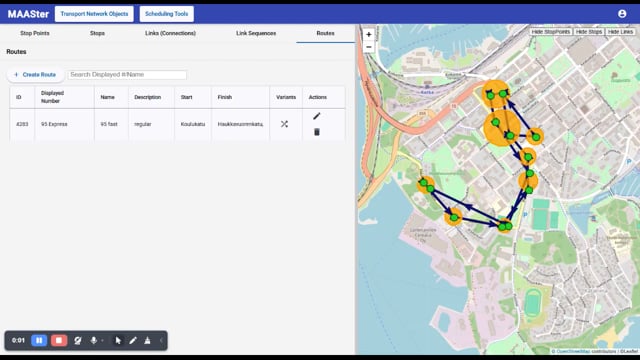Viewport: 640px width, 360px height.
Task: Expand the microphone options dropdown arrow
Action: (x=102, y=340)
